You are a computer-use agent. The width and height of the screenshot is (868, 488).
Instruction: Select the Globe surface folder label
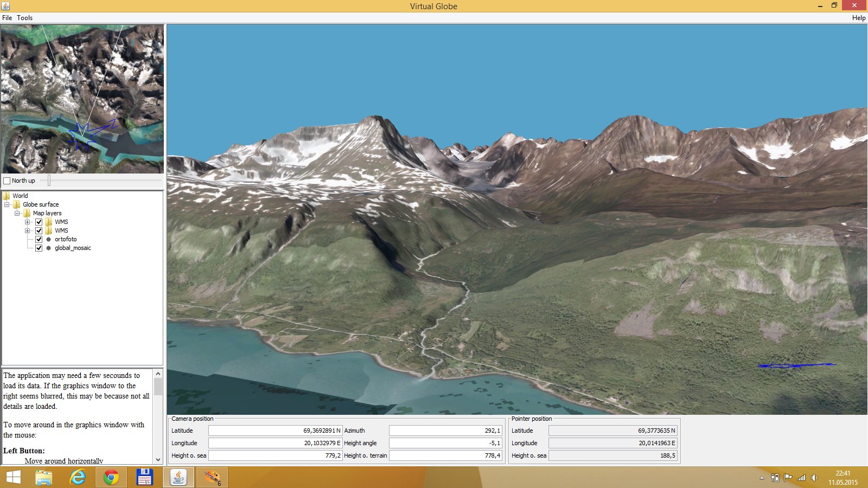[x=41, y=204]
